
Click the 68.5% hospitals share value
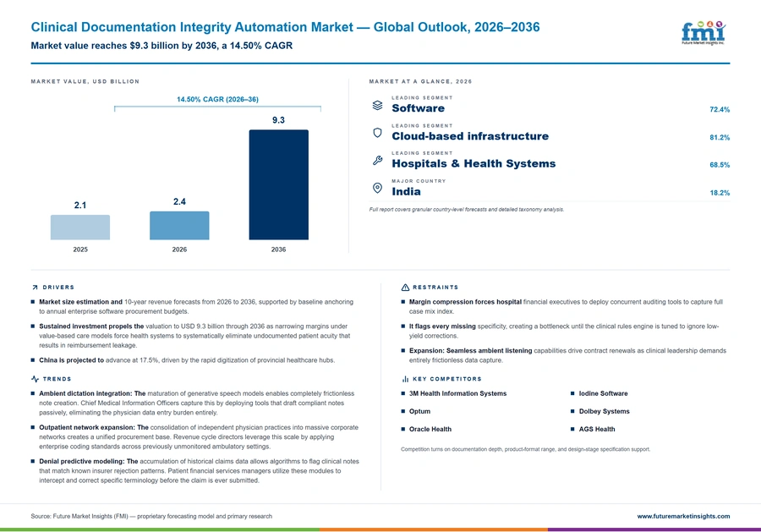(720, 165)
